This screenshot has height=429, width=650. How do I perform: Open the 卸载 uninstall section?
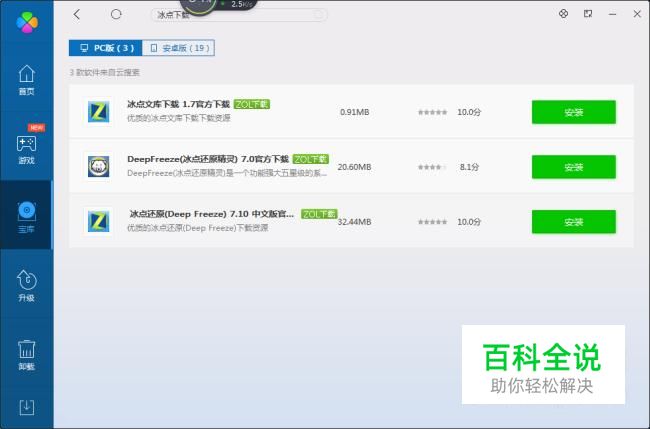27,355
